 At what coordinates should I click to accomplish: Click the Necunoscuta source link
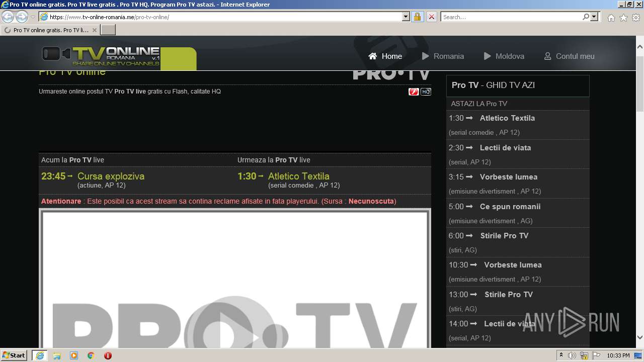point(371,201)
